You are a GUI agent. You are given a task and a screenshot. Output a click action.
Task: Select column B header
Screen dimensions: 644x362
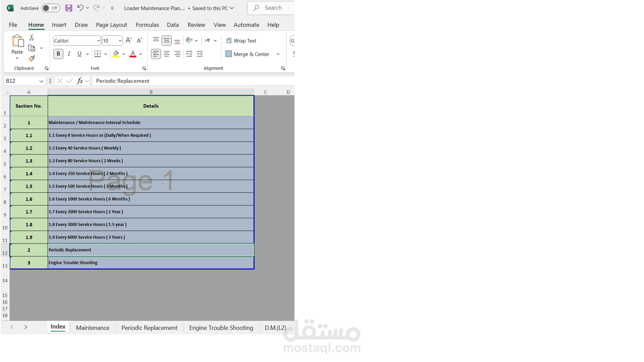(151, 92)
